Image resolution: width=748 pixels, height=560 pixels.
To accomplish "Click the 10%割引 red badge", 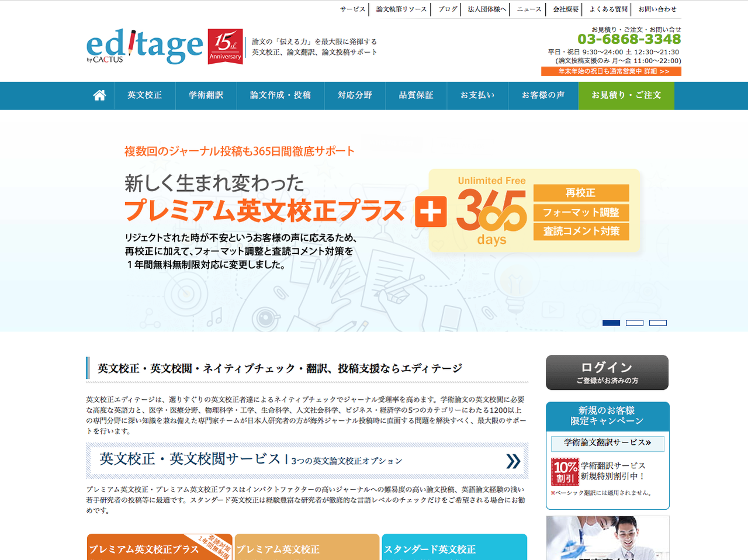I will [565, 472].
